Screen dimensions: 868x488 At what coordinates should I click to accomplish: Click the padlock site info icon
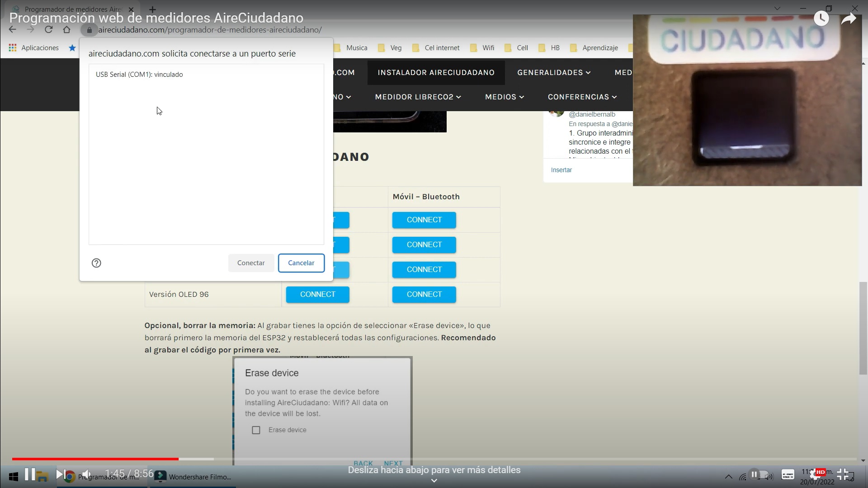pyautogui.click(x=89, y=30)
